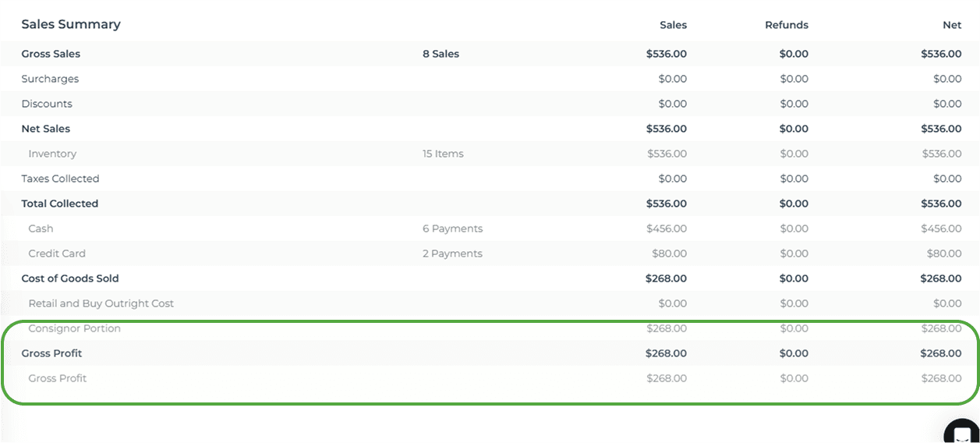Image resolution: width=980 pixels, height=443 pixels.
Task: Click the Taxes Collected row
Action: click(490, 179)
